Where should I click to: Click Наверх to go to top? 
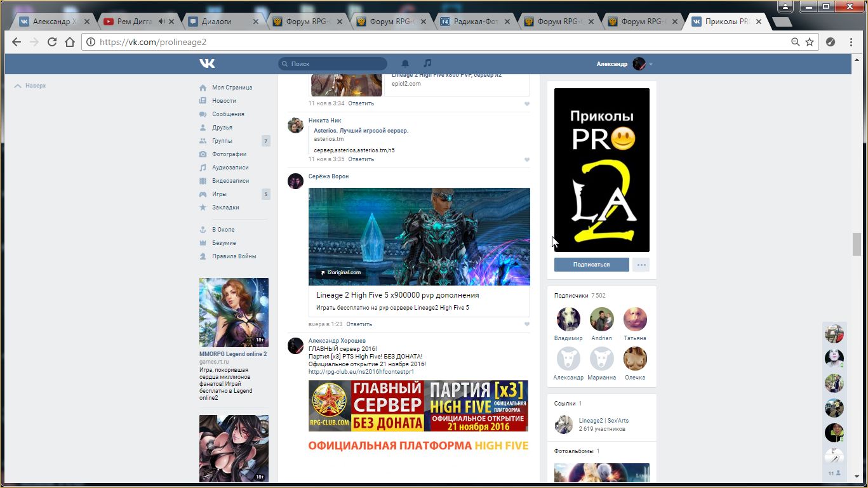pyautogui.click(x=30, y=86)
